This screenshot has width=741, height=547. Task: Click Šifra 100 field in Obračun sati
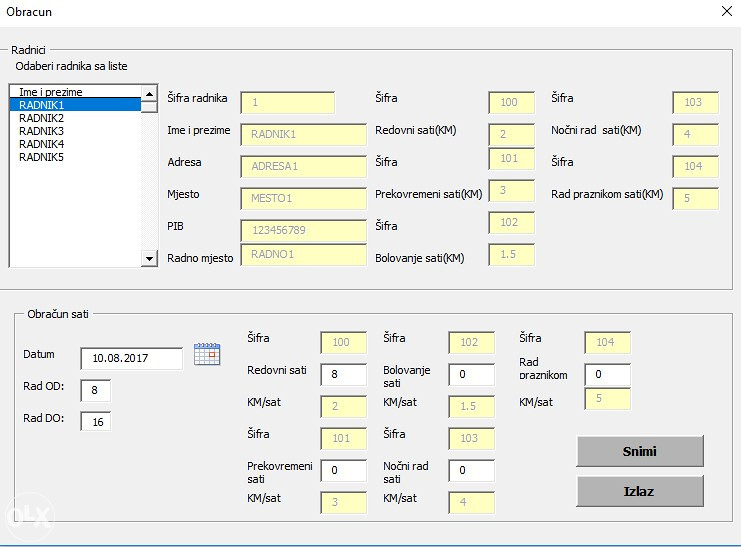point(344,343)
